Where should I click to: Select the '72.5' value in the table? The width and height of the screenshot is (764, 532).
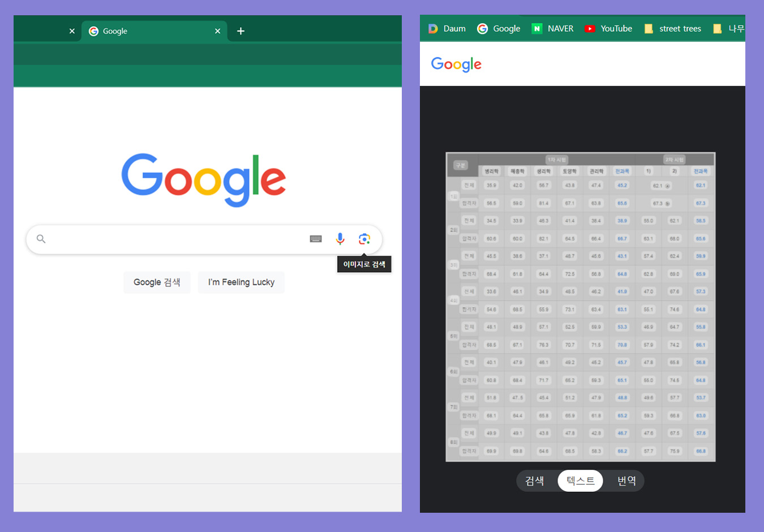569,274
